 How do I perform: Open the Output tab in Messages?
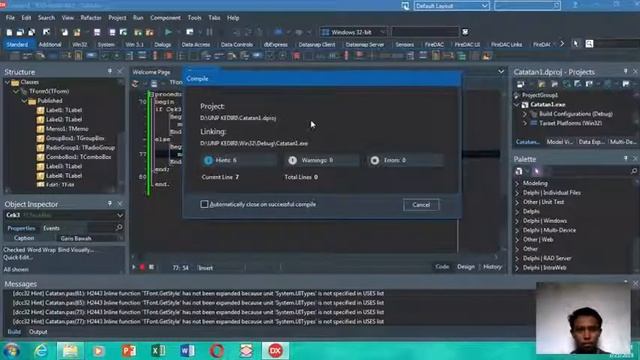coord(38,332)
